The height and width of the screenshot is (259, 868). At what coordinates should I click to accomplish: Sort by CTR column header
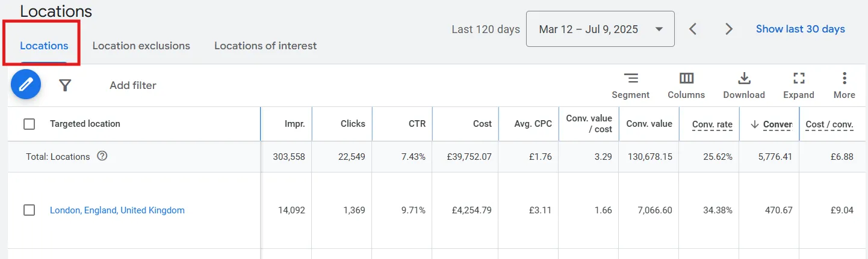[x=417, y=124]
